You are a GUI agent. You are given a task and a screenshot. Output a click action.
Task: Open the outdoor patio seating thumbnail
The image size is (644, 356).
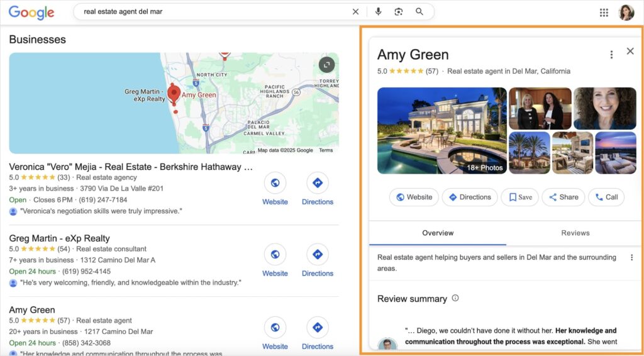[572, 153]
